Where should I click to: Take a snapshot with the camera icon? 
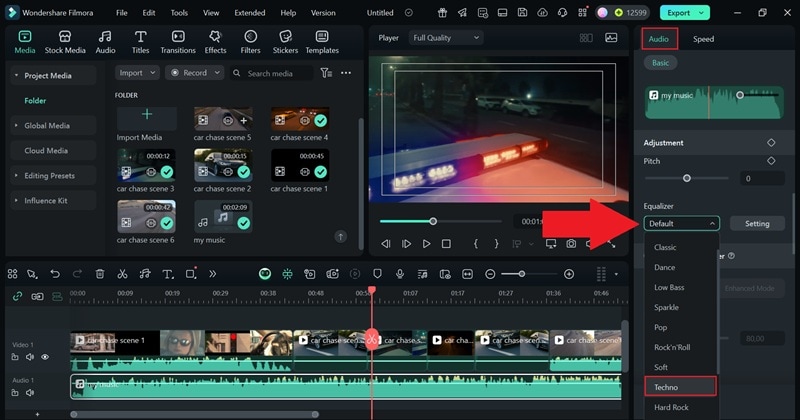click(571, 244)
